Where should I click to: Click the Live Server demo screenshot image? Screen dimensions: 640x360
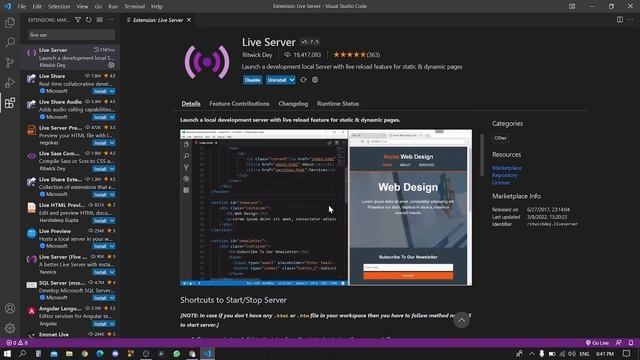[x=326, y=208]
